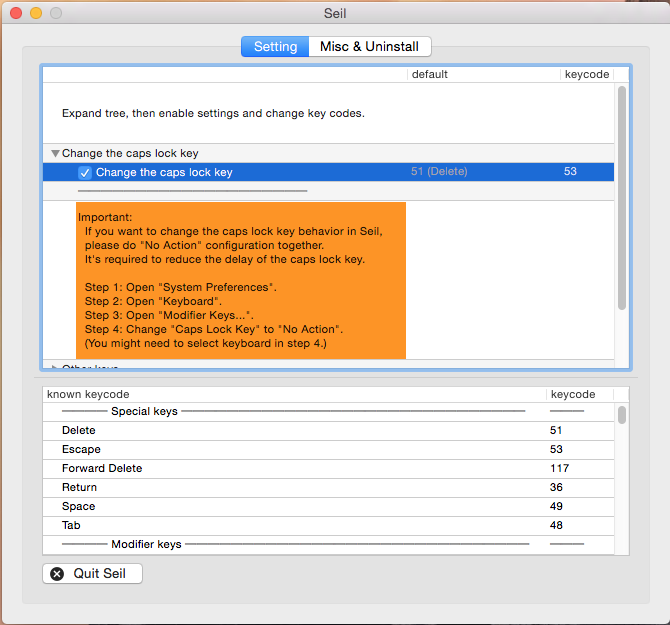This screenshot has height=625, width=670.
Task: Click the X icon on Quit Seil
Action: pyautogui.click(x=57, y=574)
